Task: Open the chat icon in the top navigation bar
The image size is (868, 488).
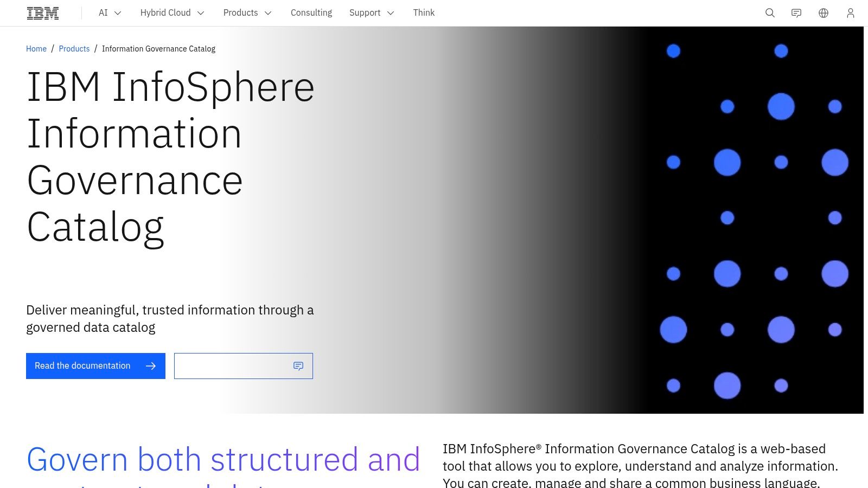Action: coord(796,12)
